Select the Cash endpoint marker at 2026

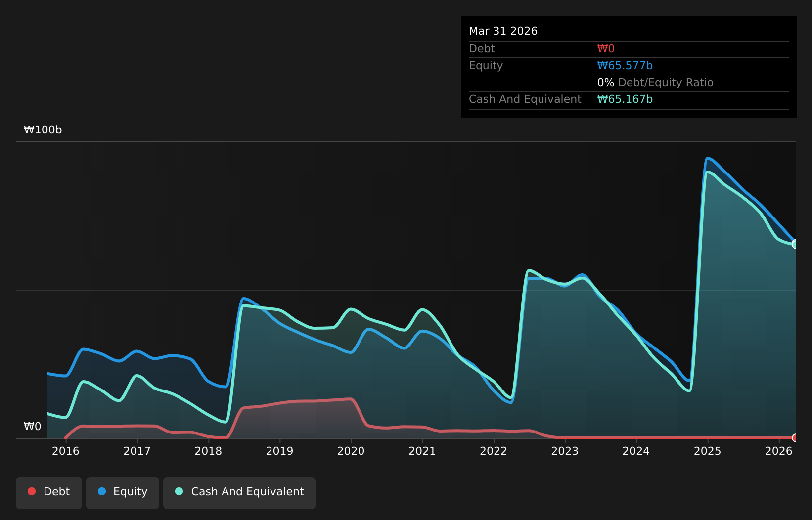coord(795,244)
